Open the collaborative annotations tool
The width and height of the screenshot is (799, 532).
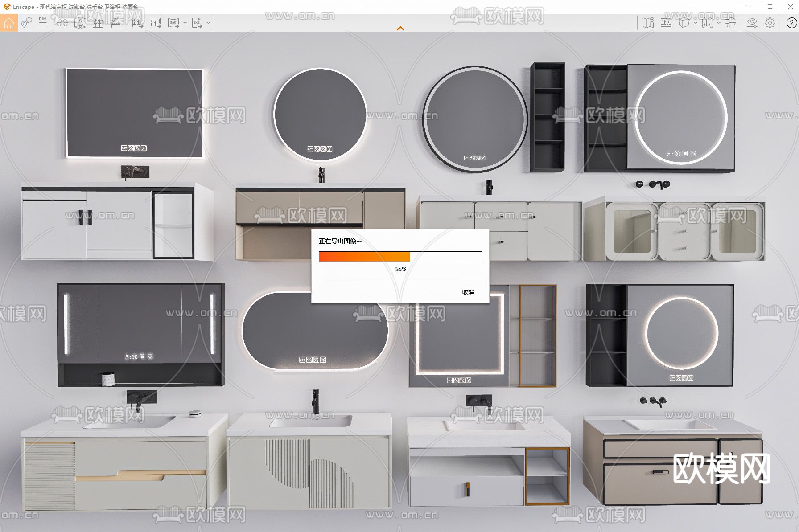[27, 23]
